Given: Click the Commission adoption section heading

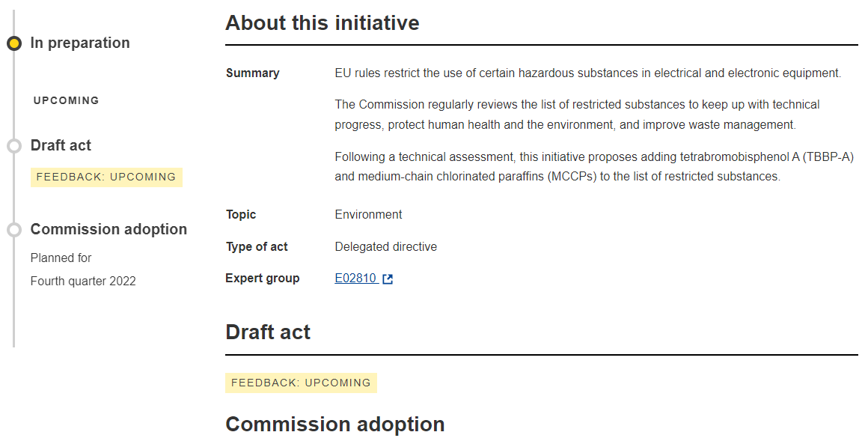Looking at the screenshot, I should (x=334, y=425).
